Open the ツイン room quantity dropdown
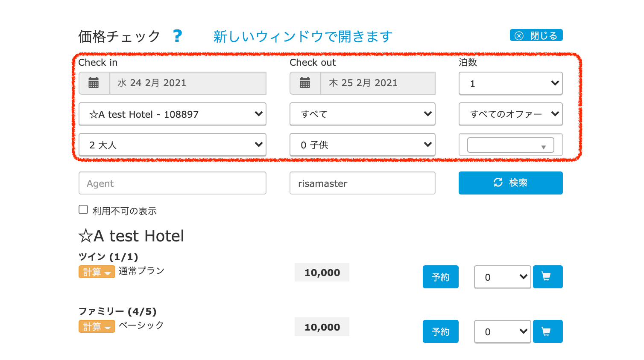 point(502,277)
